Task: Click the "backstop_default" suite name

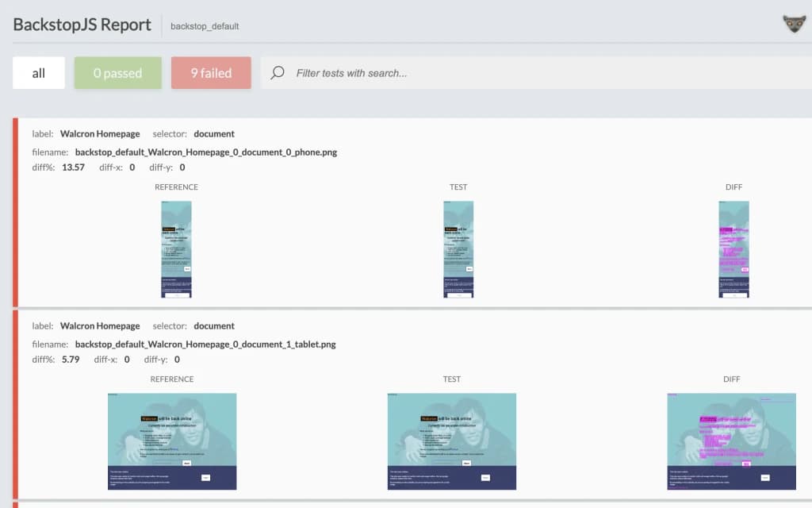Action: [205, 26]
